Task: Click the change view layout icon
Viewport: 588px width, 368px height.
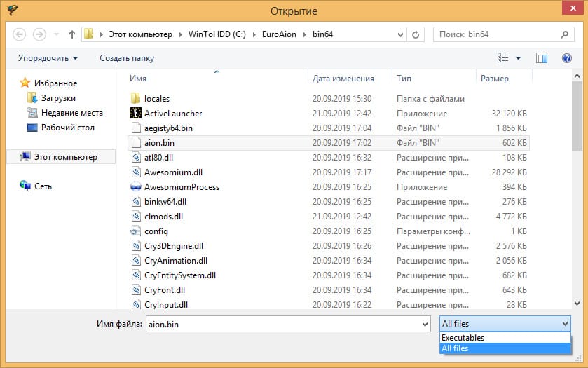Action: [x=502, y=58]
